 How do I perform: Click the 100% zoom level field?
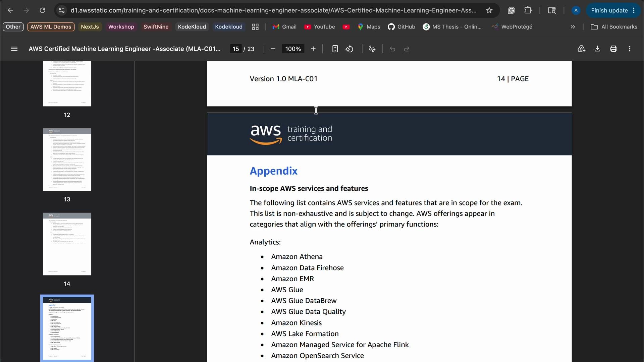click(x=293, y=49)
